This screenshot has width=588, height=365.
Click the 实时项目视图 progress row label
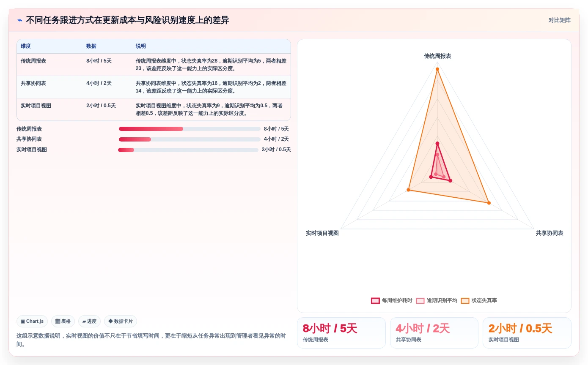pyautogui.click(x=32, y=150)
